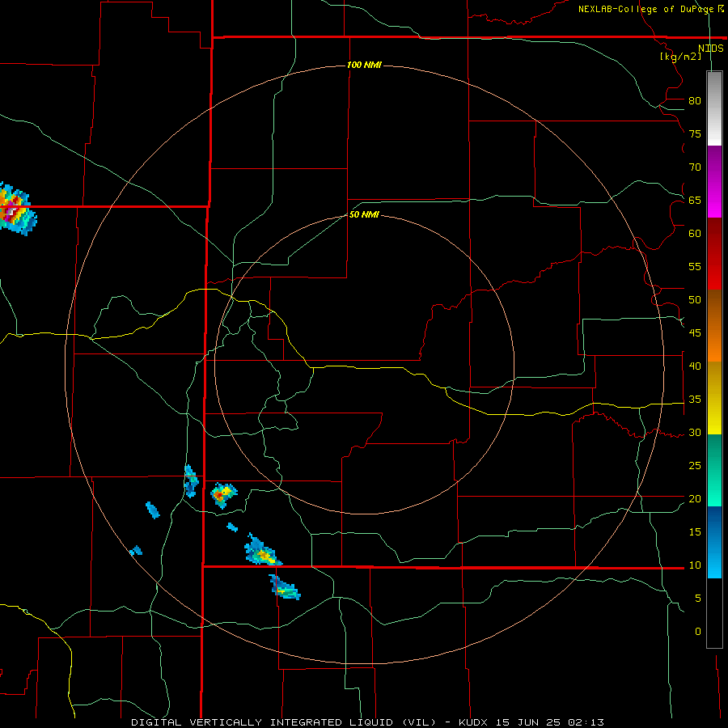Click the legend value 35
The image size is (728, 728).
tap(695, 400)
